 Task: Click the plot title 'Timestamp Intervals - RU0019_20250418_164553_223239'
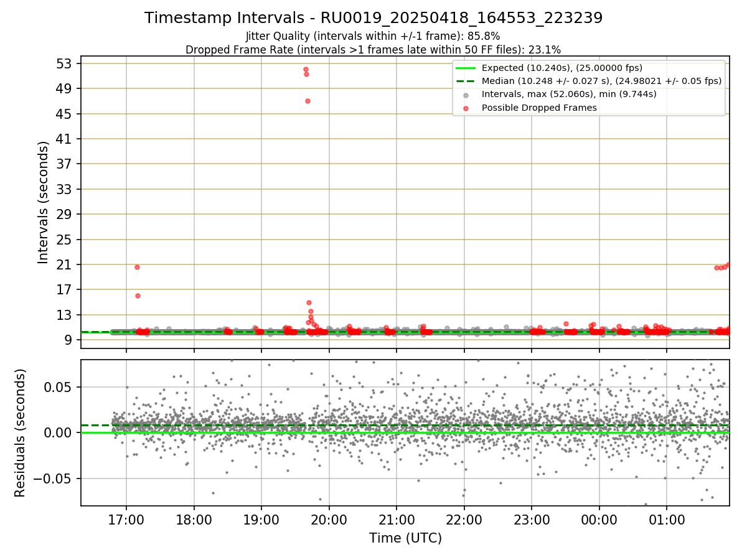pos(374,18)
